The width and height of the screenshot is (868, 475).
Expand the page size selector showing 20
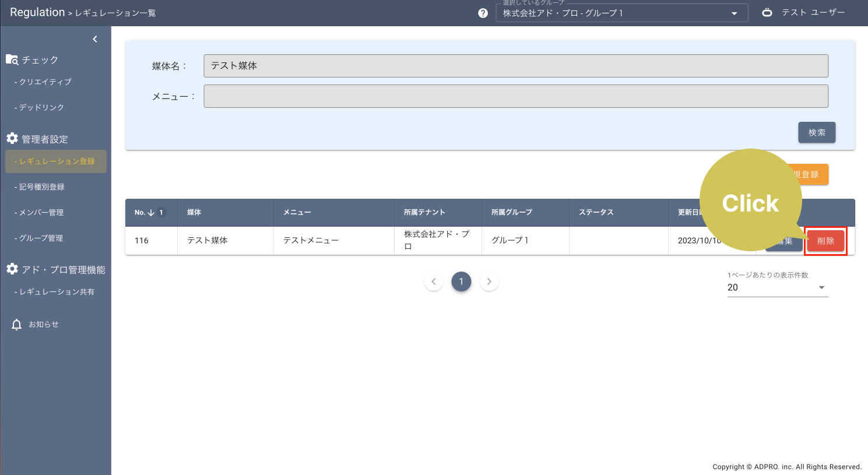(x=778, y=287)
